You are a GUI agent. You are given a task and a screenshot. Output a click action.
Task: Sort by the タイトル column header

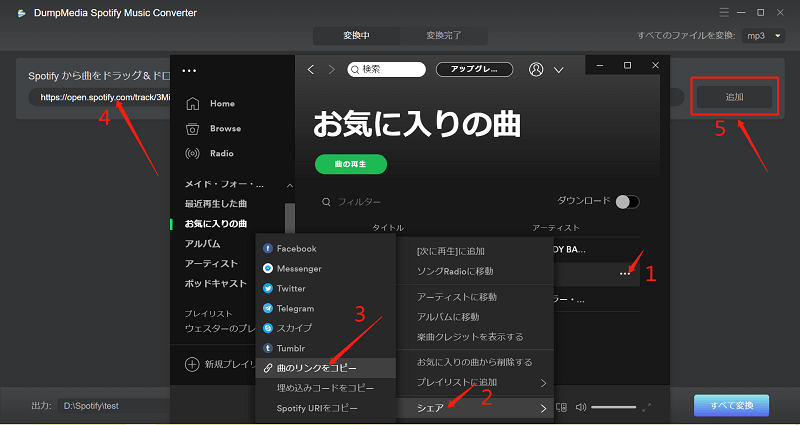388,228
